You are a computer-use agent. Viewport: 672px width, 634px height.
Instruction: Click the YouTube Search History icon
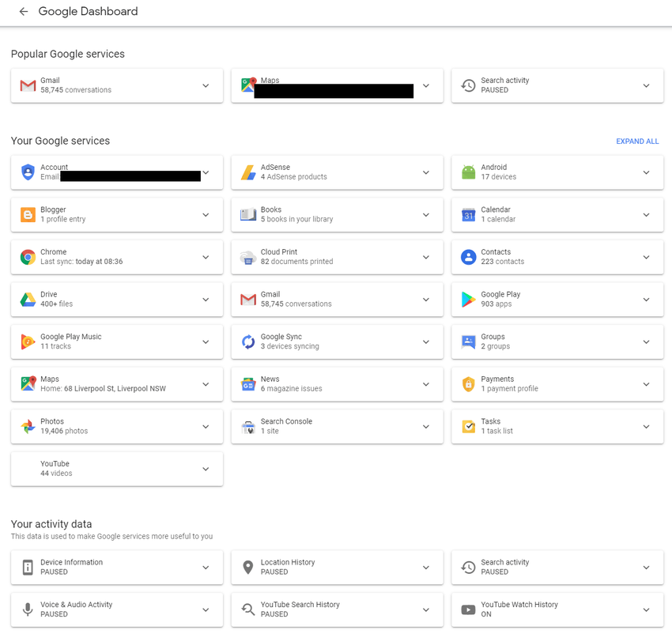pos(248,609)
